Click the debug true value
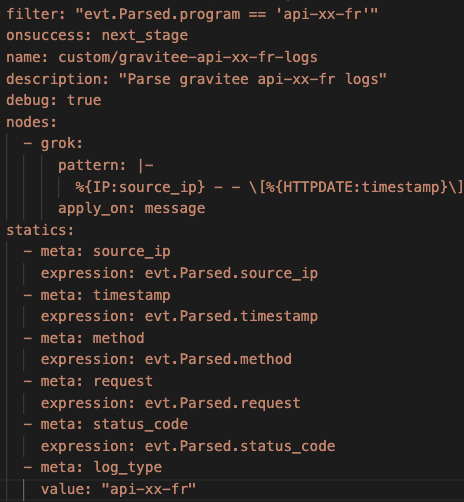The height and width of the screenshot is (502, 464). point(84,100)
